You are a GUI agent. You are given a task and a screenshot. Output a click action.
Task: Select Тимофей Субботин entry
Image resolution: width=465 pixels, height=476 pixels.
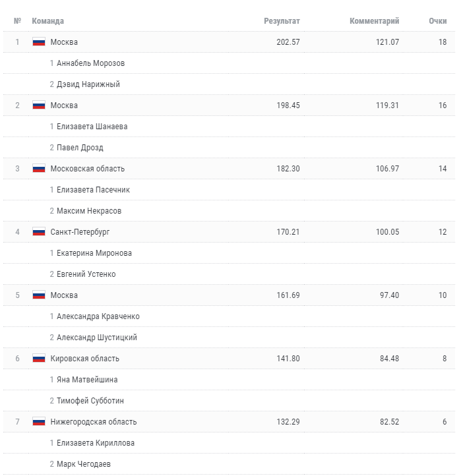(90, 401)
